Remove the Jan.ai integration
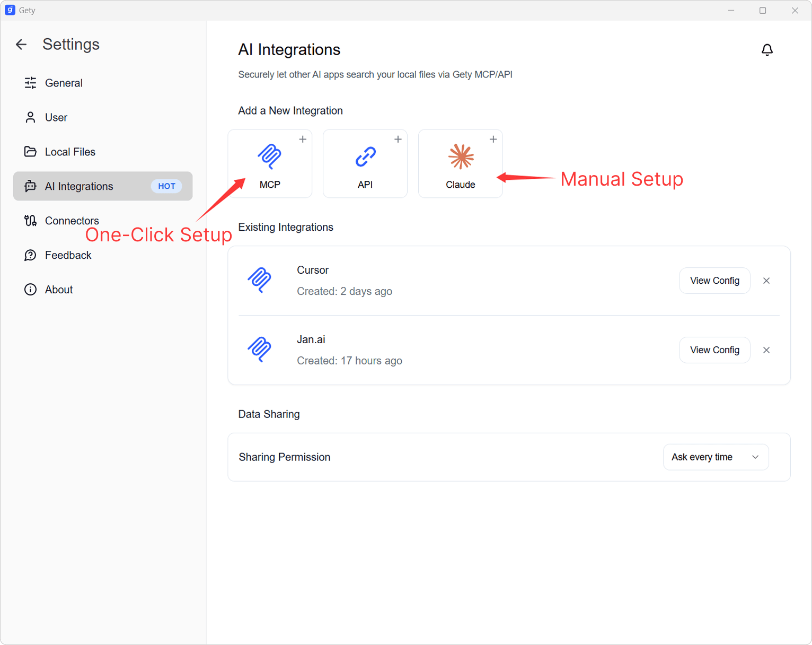The width and height of the screenshot is (812, 645). [766, 350]
